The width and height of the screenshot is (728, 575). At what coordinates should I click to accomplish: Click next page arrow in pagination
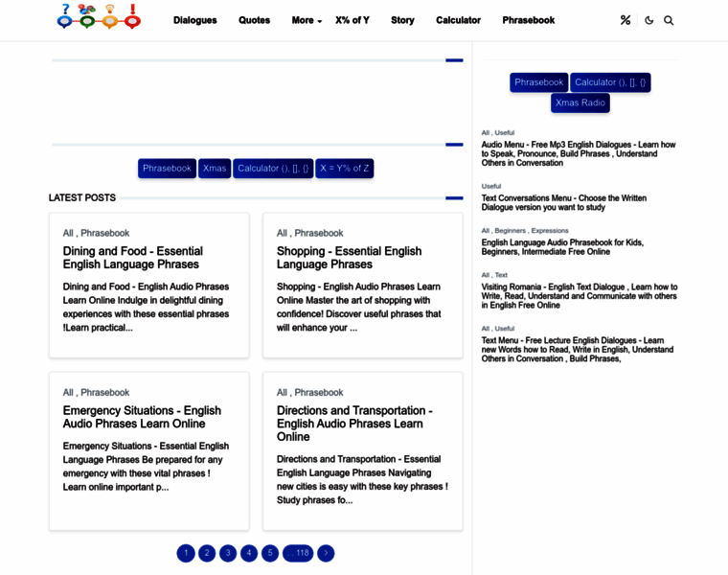point(326,553)
